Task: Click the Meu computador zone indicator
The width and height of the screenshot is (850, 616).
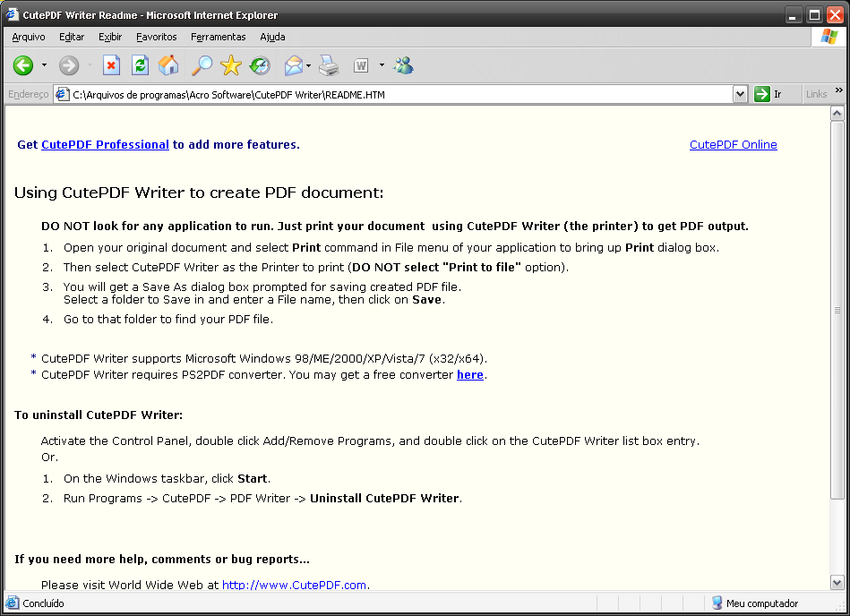Action: (x=754, y=603)
